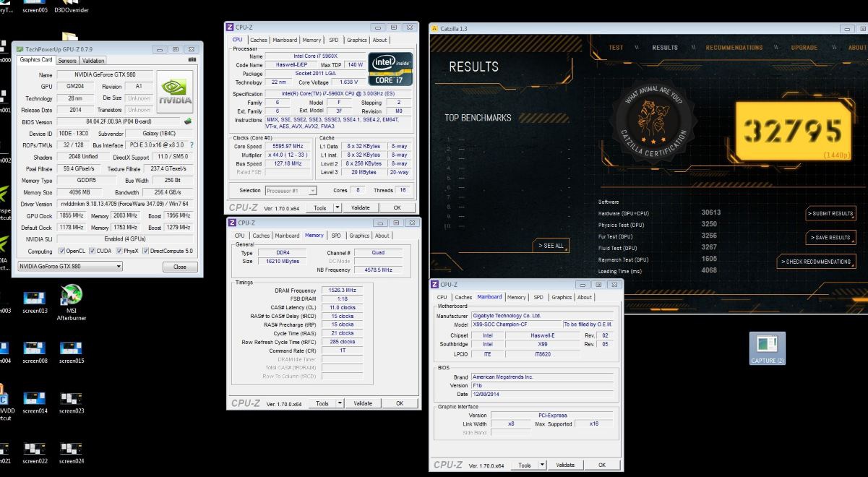Select the screen023 desktop file

point(72,401)
